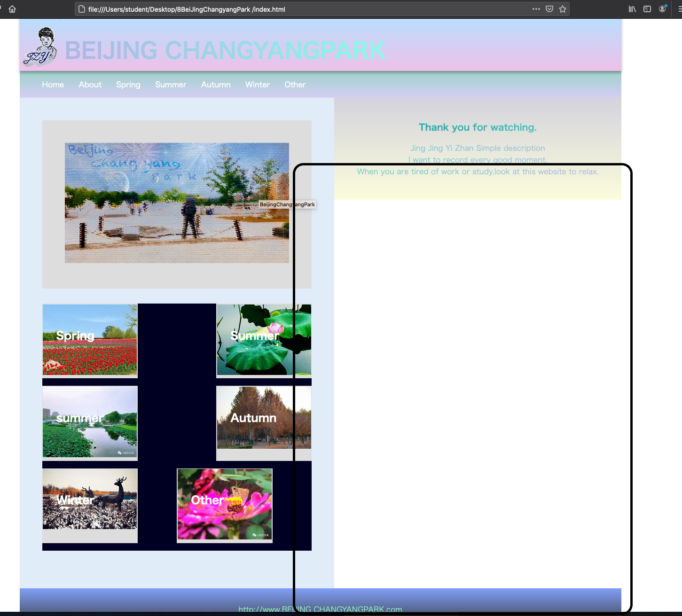
Task: Open the Other pink flower thumbnail
Action: (224, 504)
